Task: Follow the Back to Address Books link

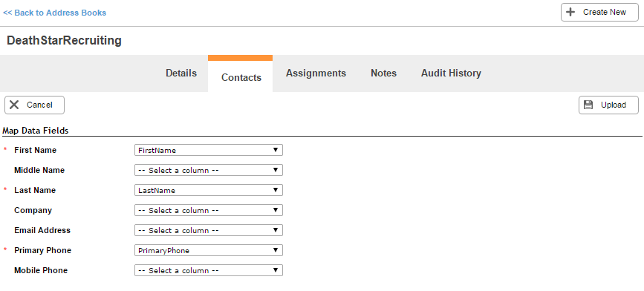Action: [x=55, y=13]
